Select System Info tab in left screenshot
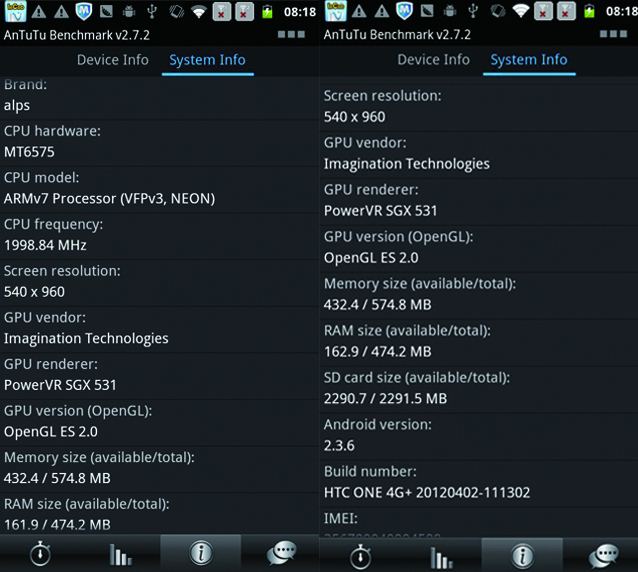638x572 pixels. coord(208,60)
